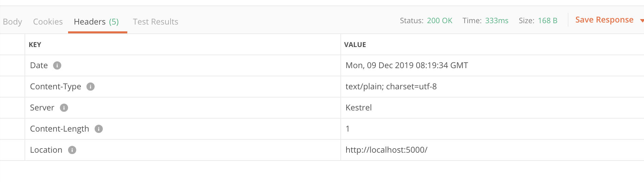The image size is (644, 182).
Task: Select the Date header value text
Action: [407, 65]
